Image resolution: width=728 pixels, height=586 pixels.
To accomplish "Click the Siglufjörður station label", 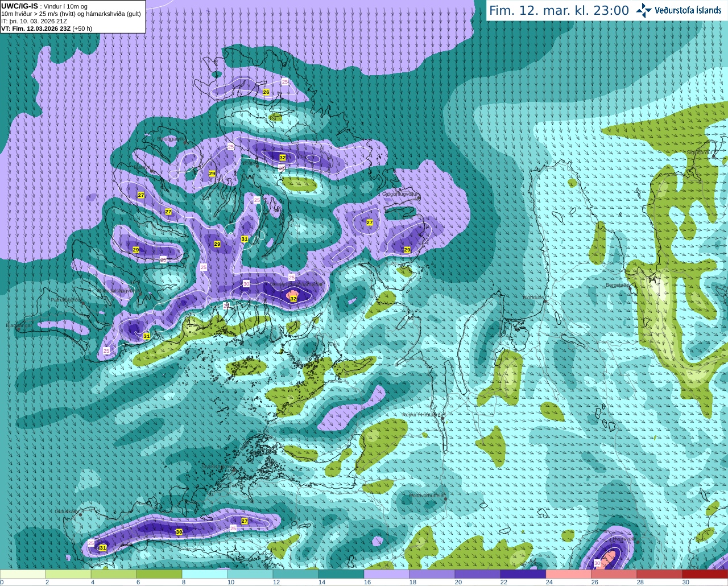I will pos(700,152).
